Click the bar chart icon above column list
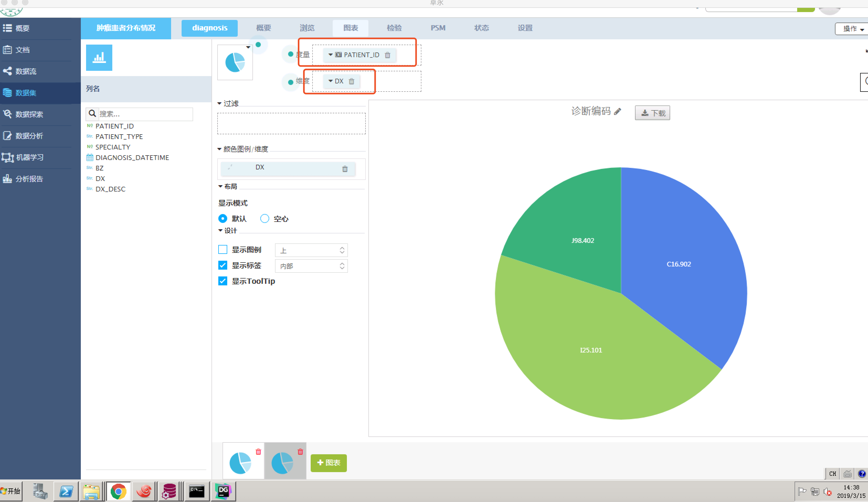The image size is (868, 502). tap(99, 57)
